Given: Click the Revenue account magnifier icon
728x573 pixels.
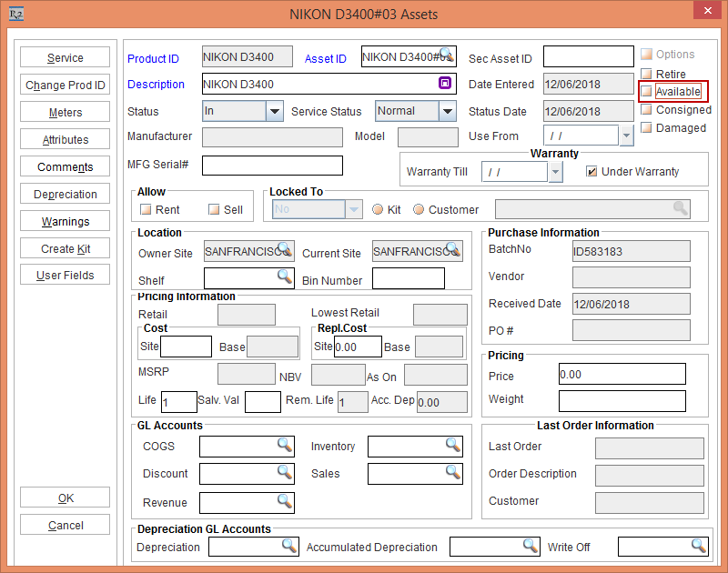Looking at the screenshot, I should pyautogui.click(x=285, y=501).
